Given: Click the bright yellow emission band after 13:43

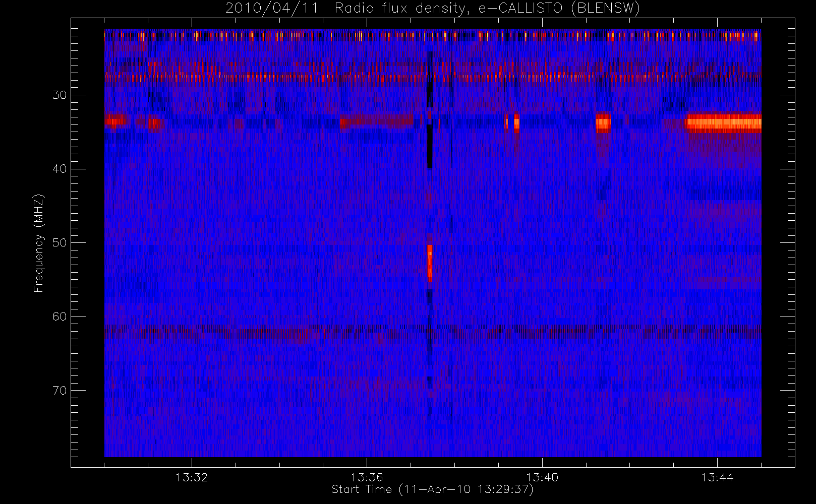Looking at the screenshot, I should click(723, 122).
